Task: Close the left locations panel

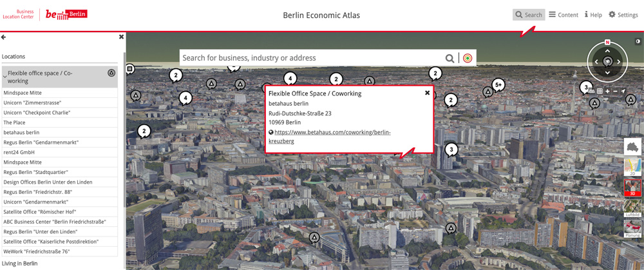Action: [x=121, y=37]
